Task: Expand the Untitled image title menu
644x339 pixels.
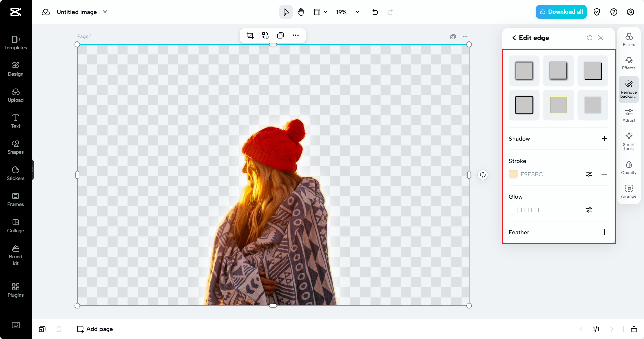Action: tap(105, 12)
